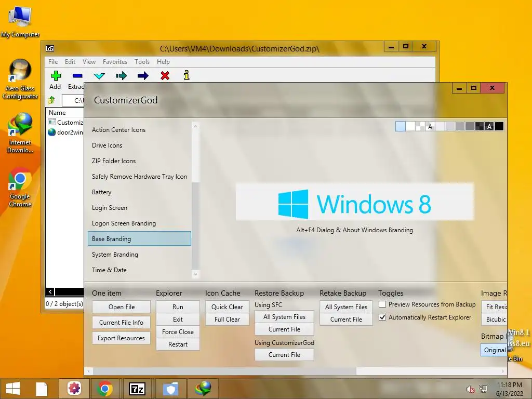Screen dimensions: 532x399
Task: Click the CustomizerGod horizontal scrollbar
Action: [x=225, y=371]
